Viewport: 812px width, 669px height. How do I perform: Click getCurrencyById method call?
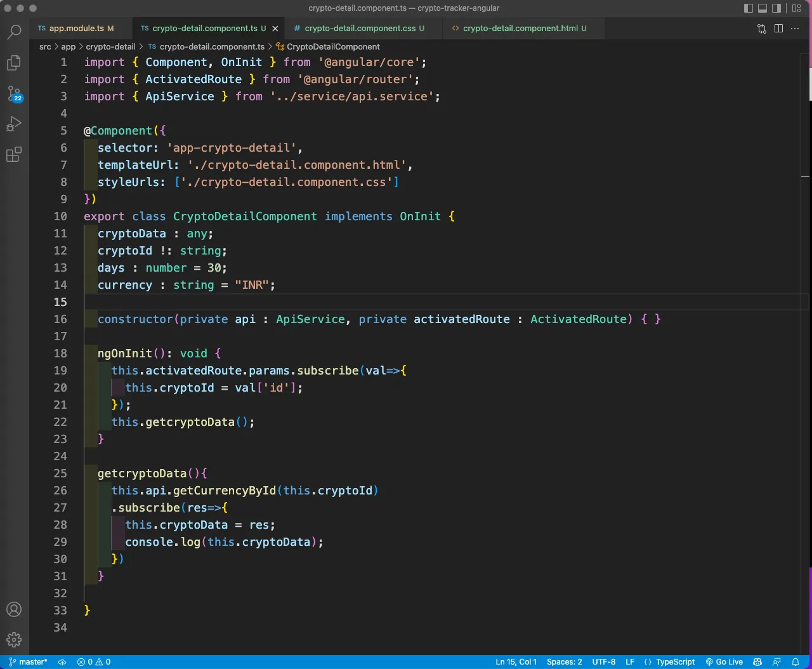point(225,491)
